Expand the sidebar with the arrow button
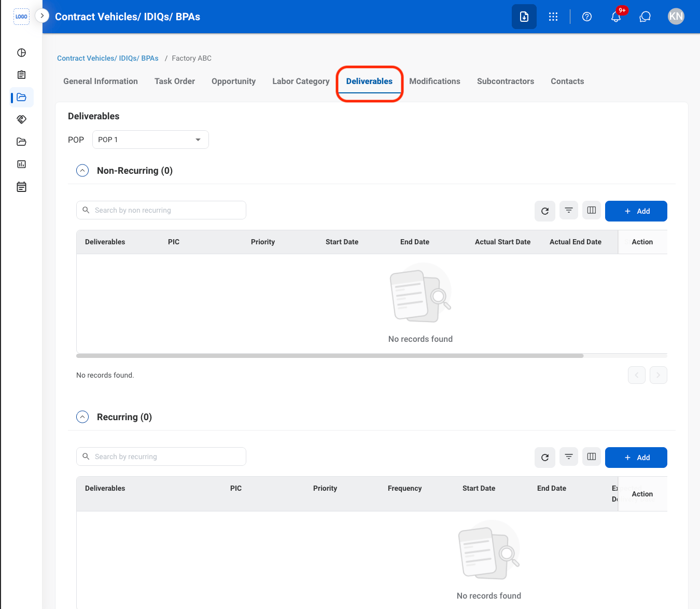The width and height of the screenshot is (700, 609). pyautogui.click(x=42, y=16)
